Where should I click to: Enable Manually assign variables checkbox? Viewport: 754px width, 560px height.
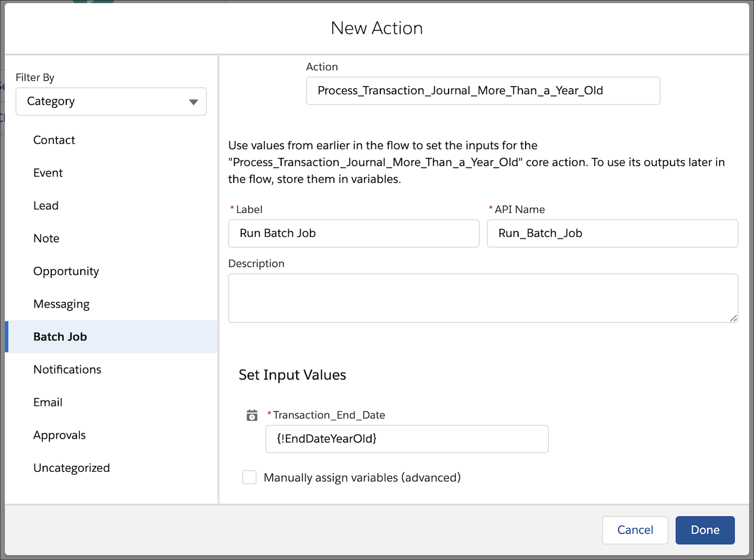(x=249, y=478)
